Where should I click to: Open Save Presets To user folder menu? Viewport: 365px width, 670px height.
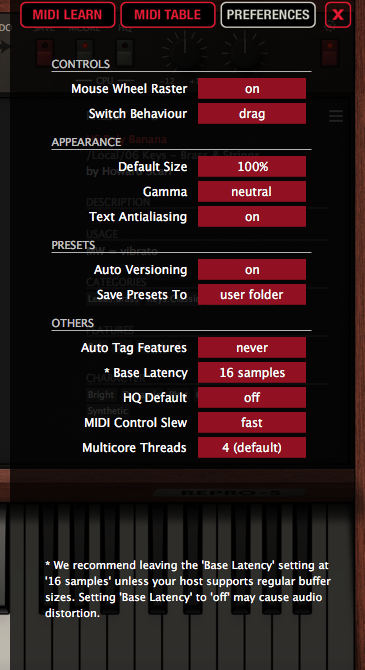coord(252,294)
